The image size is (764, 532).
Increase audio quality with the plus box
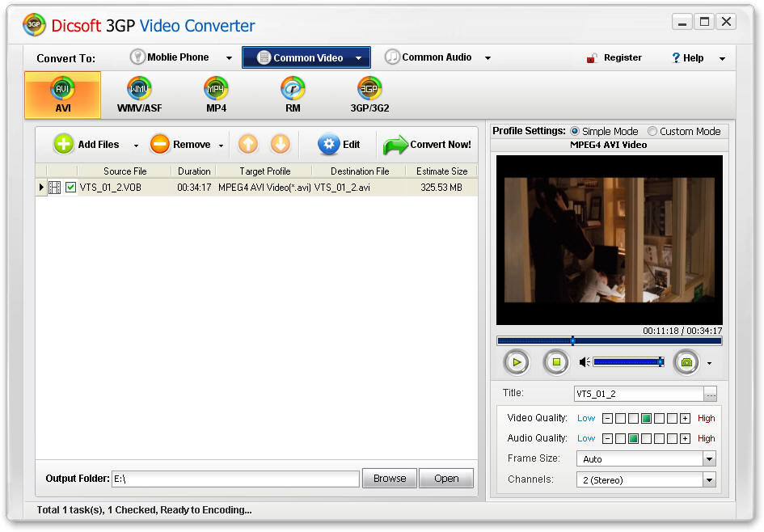coord(685,439)
